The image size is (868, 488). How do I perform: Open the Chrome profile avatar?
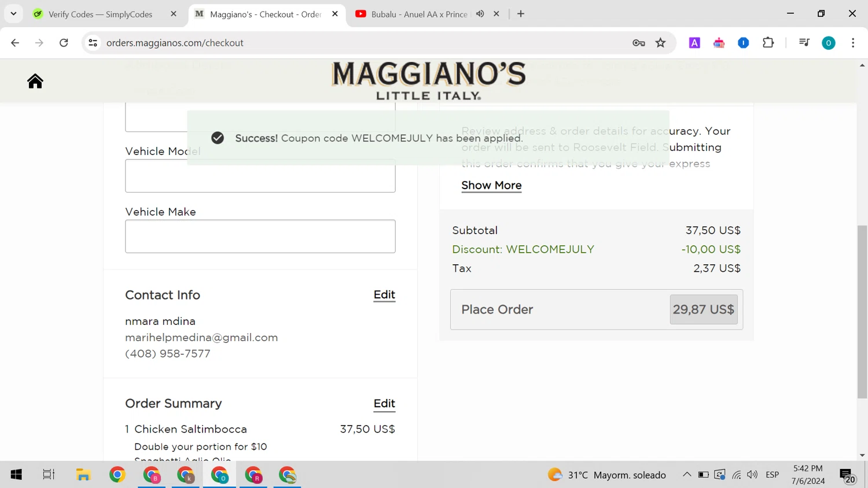(x=829, y=43)
